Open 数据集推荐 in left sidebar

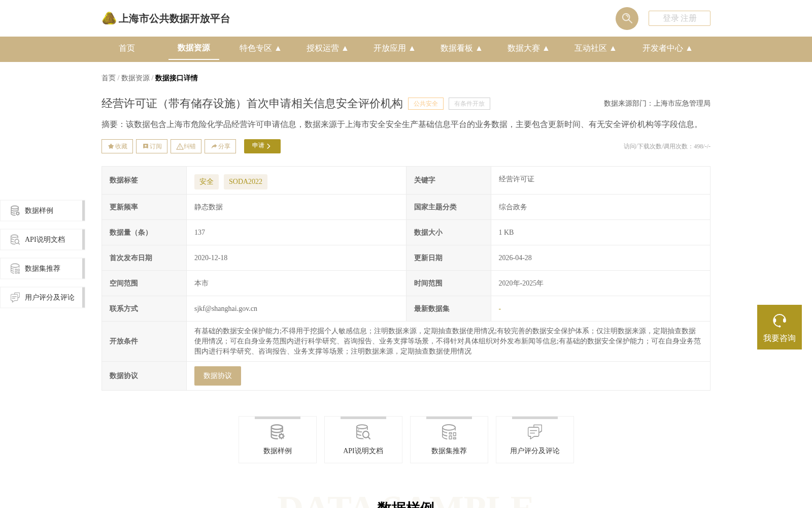coord(42,268)
